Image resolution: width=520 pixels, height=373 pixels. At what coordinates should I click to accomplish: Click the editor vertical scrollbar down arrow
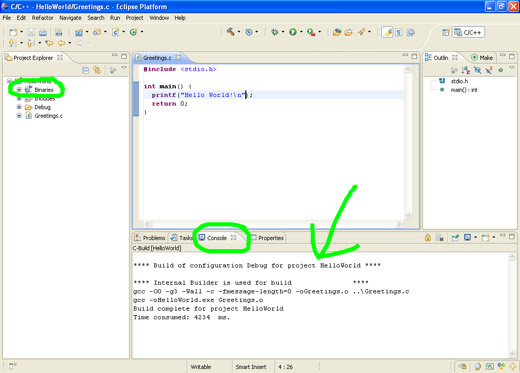[x=408, y=215]
